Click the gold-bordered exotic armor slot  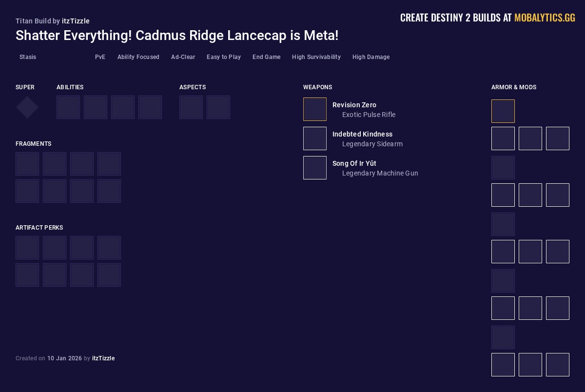(503, 111)
